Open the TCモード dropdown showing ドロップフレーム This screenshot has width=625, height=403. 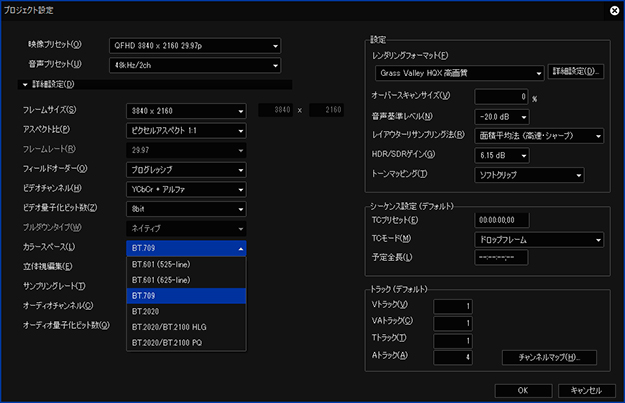(x=539, y=240)
